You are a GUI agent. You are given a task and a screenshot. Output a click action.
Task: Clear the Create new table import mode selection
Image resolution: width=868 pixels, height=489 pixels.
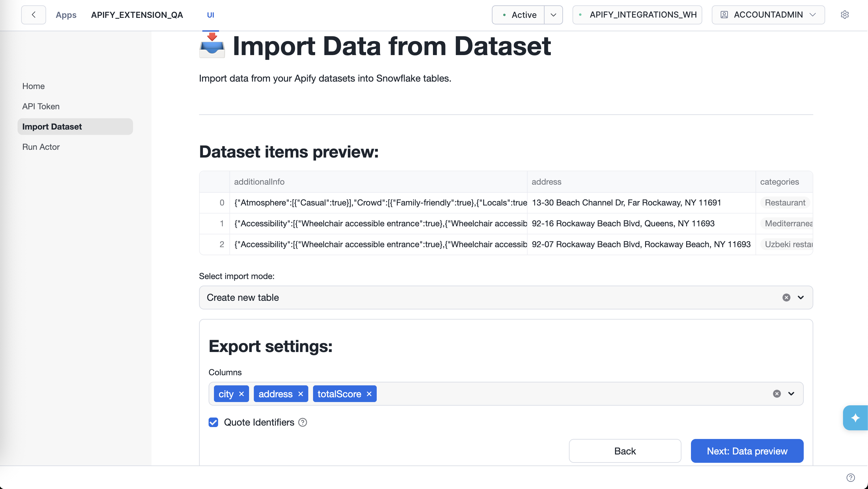(786, 298)
